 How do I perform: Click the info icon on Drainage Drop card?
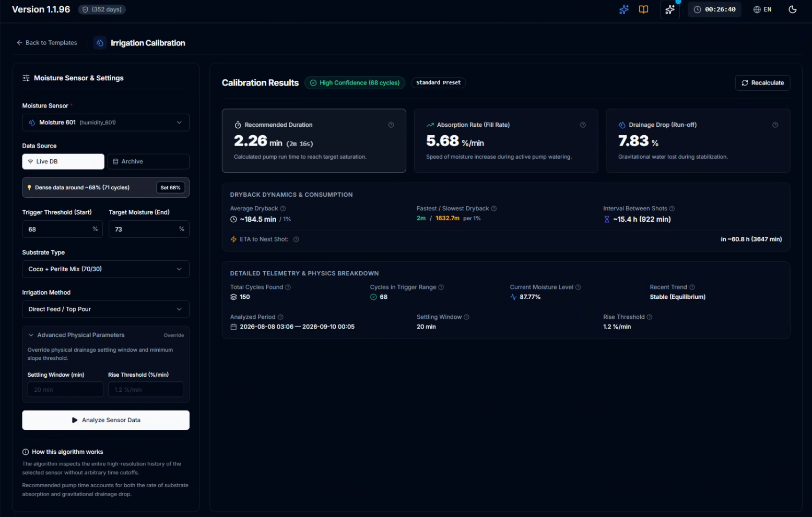pyautogui.click(x=775, y=125)
